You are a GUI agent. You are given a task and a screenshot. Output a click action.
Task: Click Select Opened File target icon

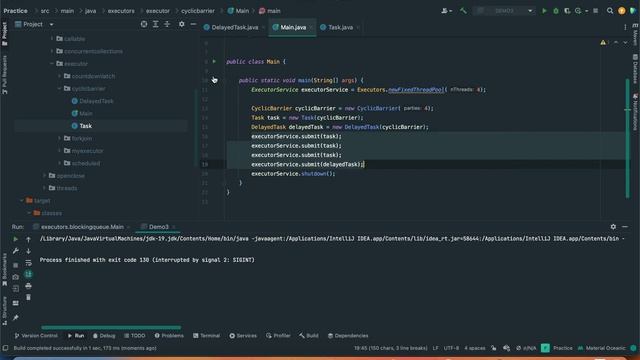click(144, 24)
